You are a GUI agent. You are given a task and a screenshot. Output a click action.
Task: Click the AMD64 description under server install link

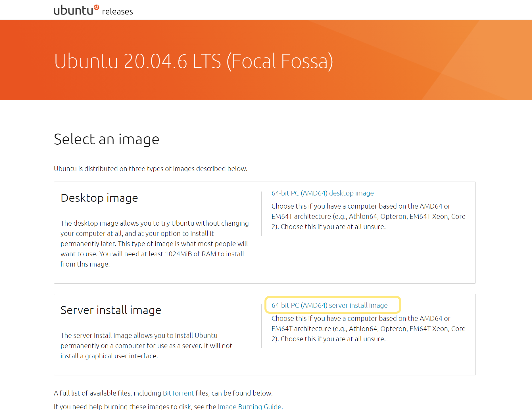point(368,329)
